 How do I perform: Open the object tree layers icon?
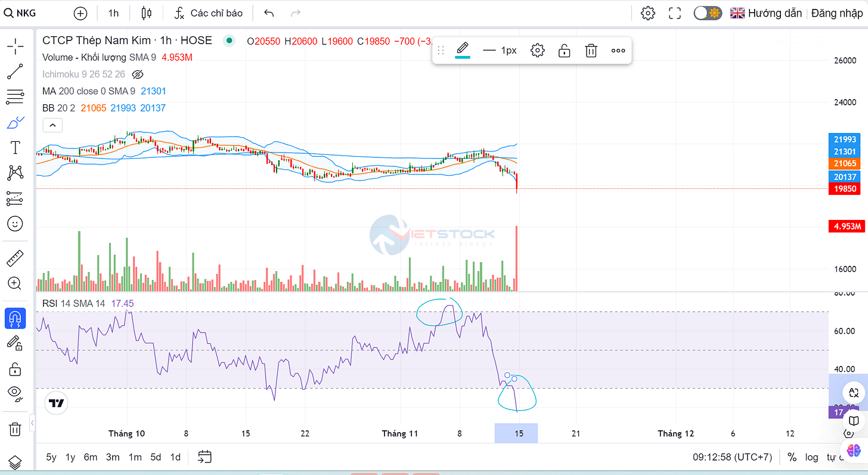(15, 462)
